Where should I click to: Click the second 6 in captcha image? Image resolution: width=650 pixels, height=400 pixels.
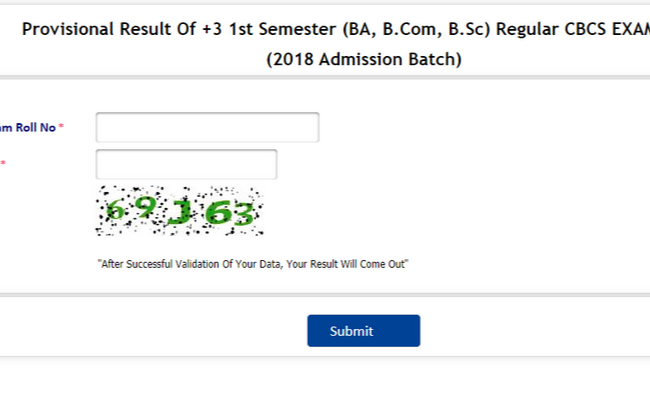216,212
